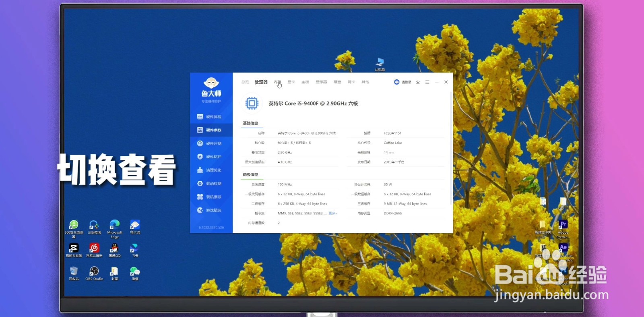The image size is (644, 317).
Task: Close the 鲁大师 window
Action: point(446,82)
